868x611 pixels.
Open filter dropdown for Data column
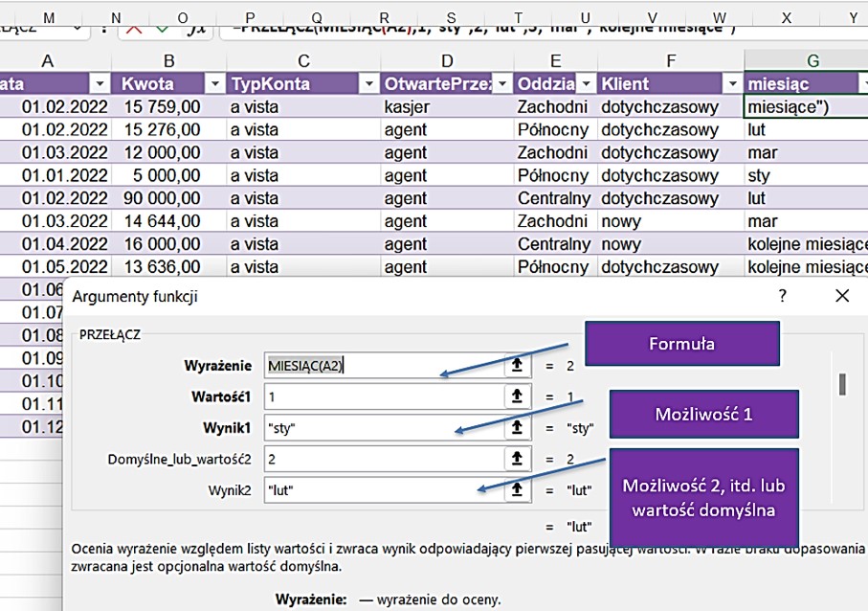pos(100,84)
